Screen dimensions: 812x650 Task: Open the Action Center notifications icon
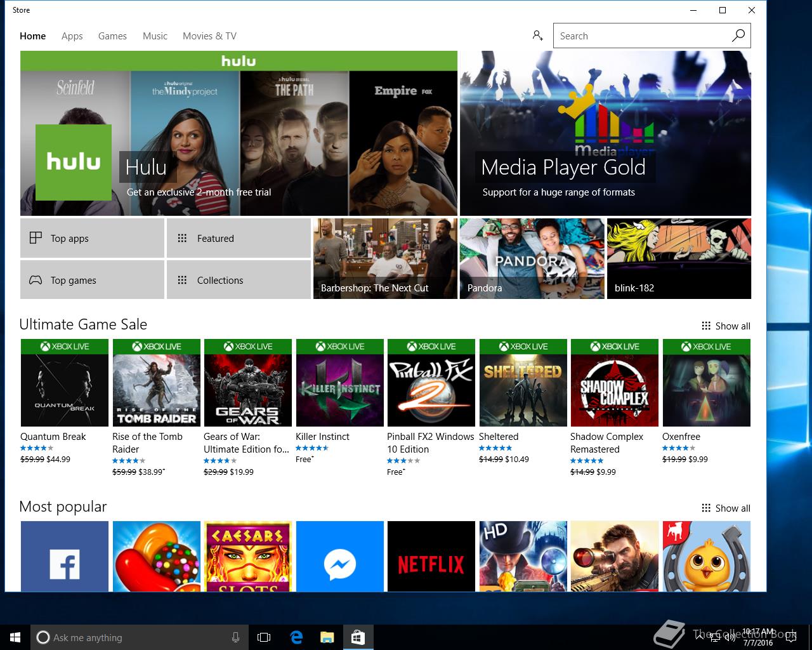coord(791,637)
